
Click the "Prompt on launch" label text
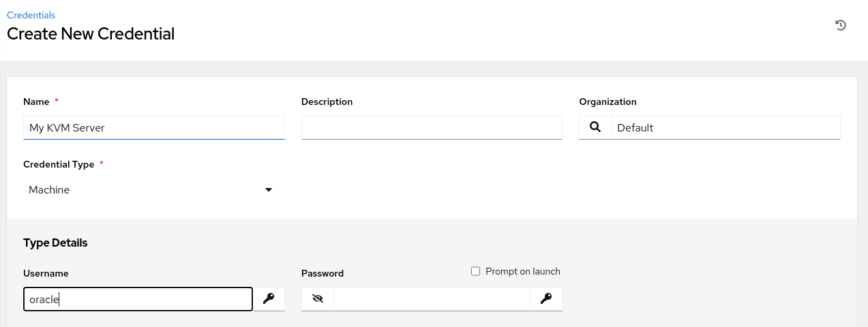click(x=522, y=271)
